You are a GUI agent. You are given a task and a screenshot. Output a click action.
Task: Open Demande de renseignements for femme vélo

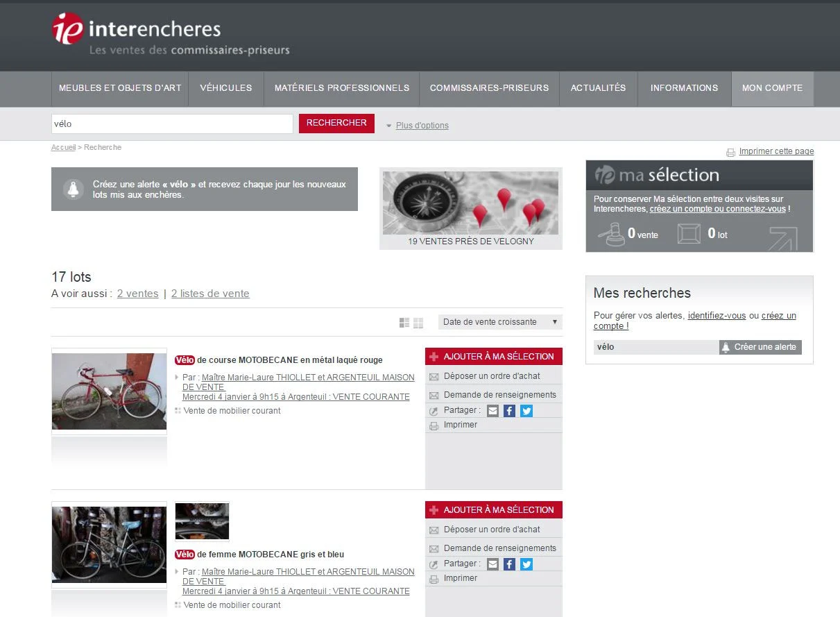[x=499, y=548]
